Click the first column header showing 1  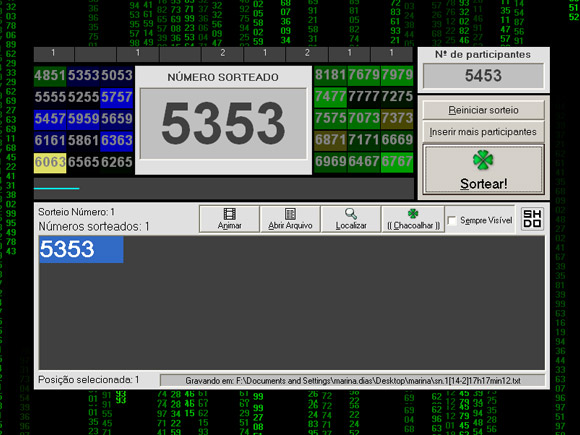click(x=54, y=54)
